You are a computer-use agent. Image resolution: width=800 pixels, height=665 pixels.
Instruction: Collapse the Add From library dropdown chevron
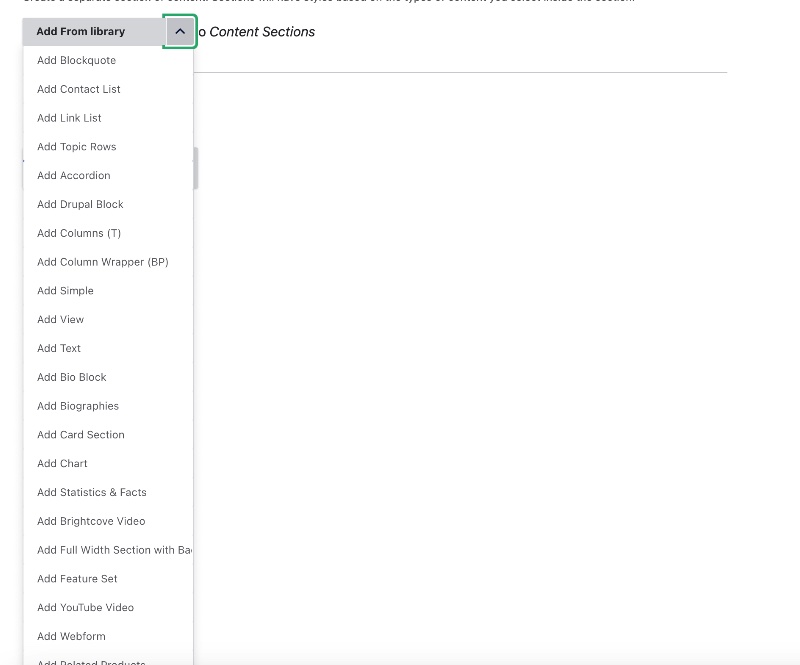[x=180, y=31]
